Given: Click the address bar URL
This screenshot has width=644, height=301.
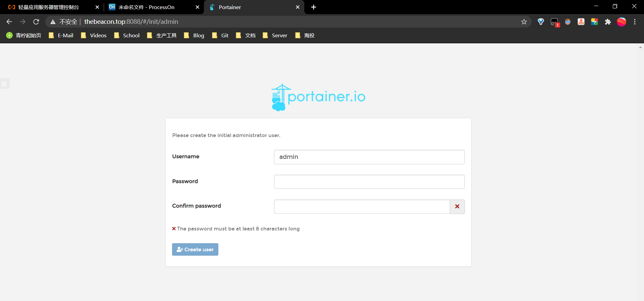Looking at the screenshot, I should (131, 22).
